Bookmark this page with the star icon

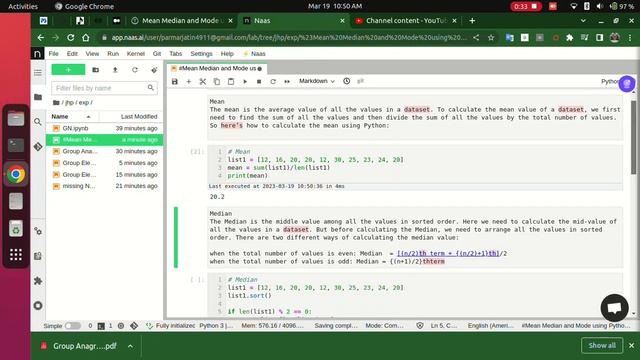(491, 38)
